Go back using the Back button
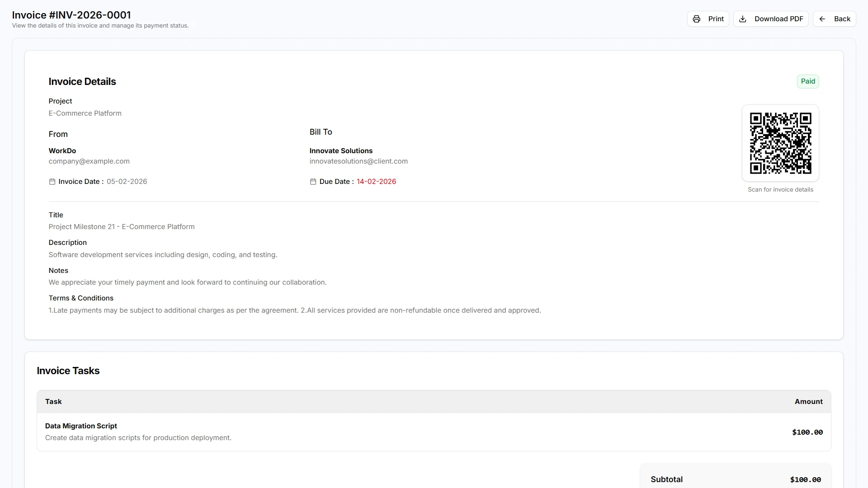The width and height of the screenshot is (868, 488). click(x=835, y=19)
